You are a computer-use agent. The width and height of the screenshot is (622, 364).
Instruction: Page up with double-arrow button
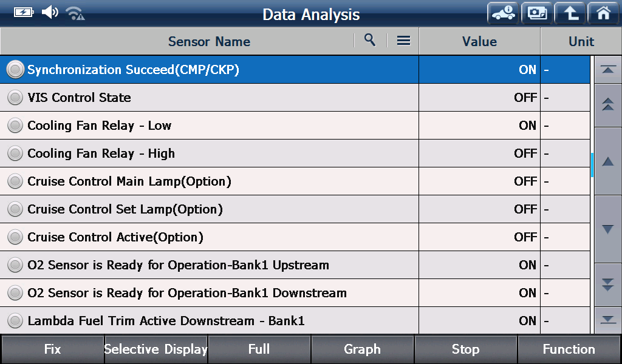pos(607,104)
